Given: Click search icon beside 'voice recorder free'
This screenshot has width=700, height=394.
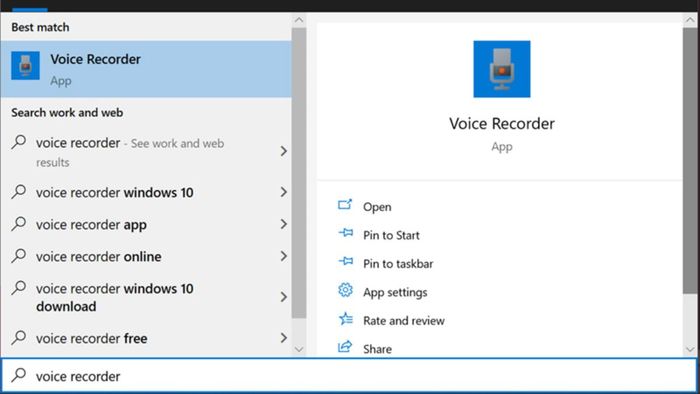Looking at the screenshot, I should pyautogui.click(x=19, y=338).
